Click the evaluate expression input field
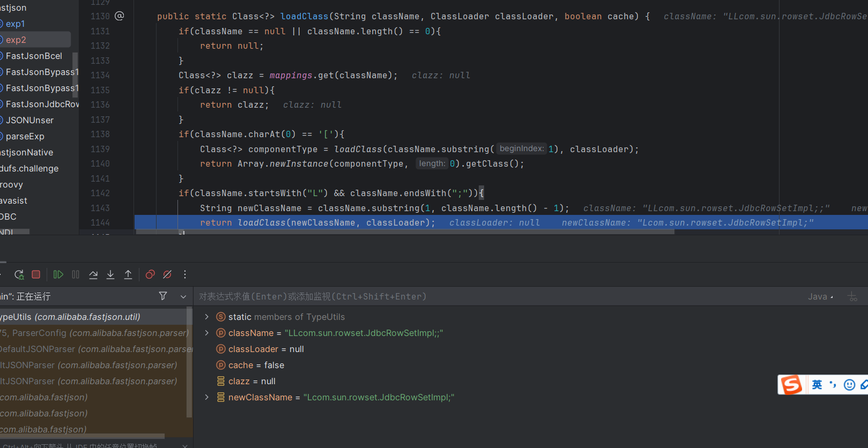The width and height of the screenshot is (868, 448). [x=499, y=296]
